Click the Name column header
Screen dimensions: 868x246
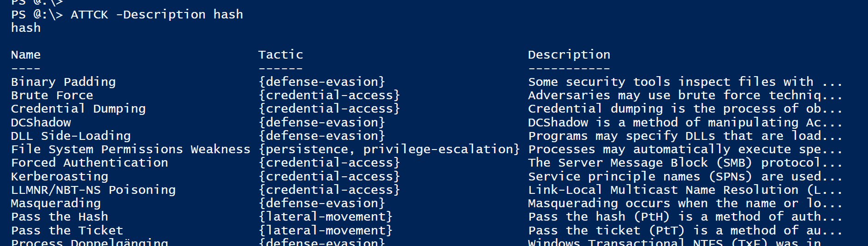click(26, 55)
